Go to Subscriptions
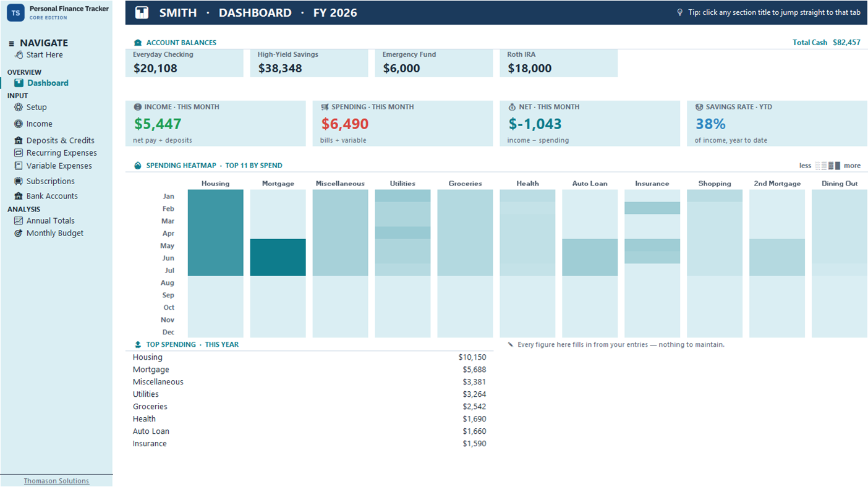Viewport: 868px width, 487px height. tap(51, 181)
